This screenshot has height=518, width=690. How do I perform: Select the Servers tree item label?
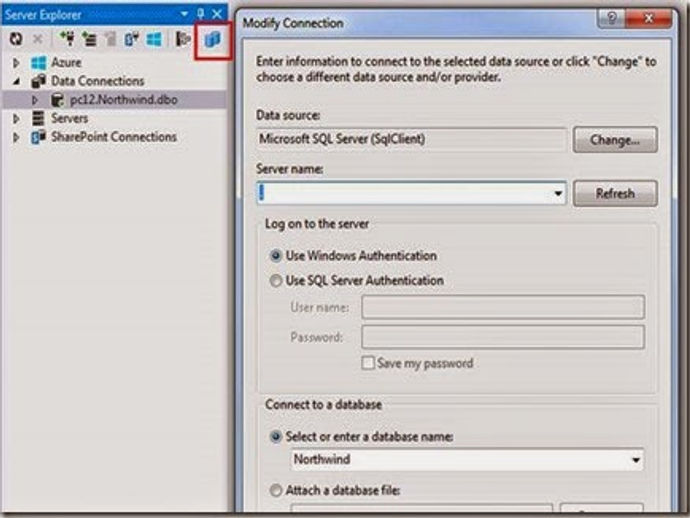coord(70,118)
